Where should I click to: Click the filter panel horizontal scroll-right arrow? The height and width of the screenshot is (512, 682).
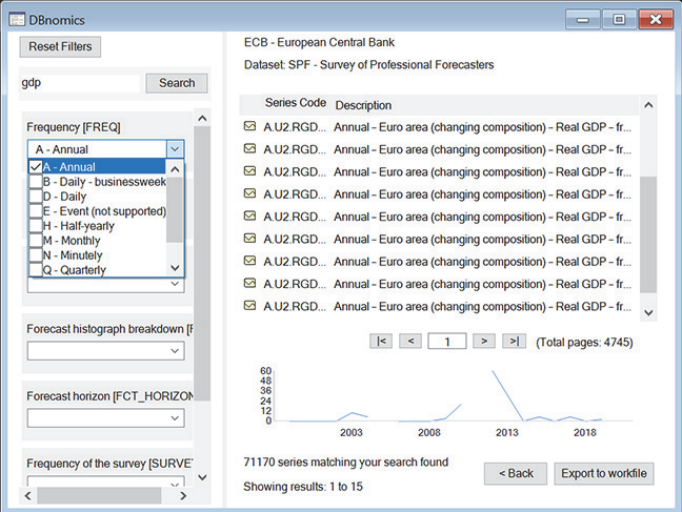click(x=183, y=495)
